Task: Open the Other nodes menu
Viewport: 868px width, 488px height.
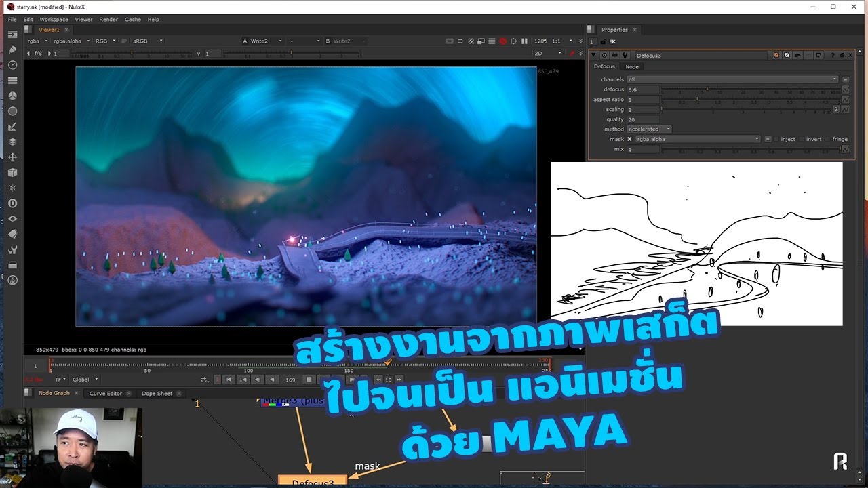Action: coord(12,265)
